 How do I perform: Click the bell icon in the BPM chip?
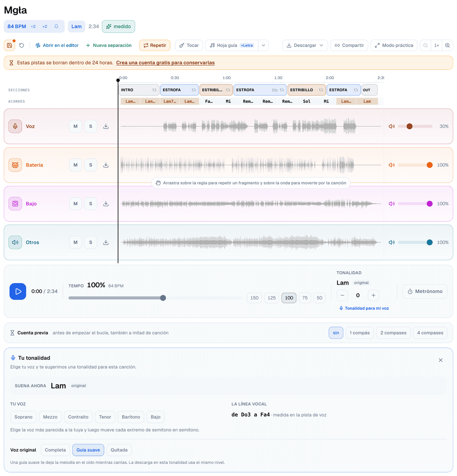56,26
